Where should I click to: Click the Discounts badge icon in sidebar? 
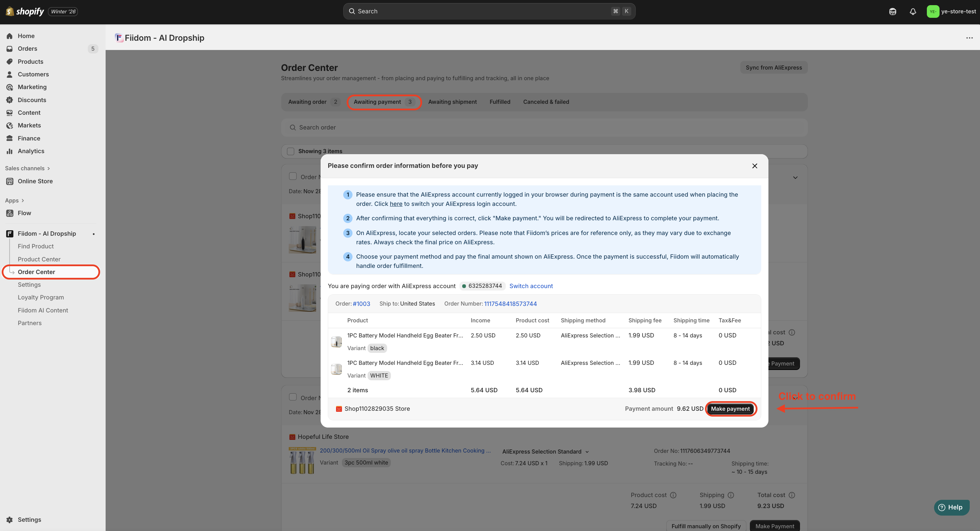pyautogui.click(x=10, y=100)
